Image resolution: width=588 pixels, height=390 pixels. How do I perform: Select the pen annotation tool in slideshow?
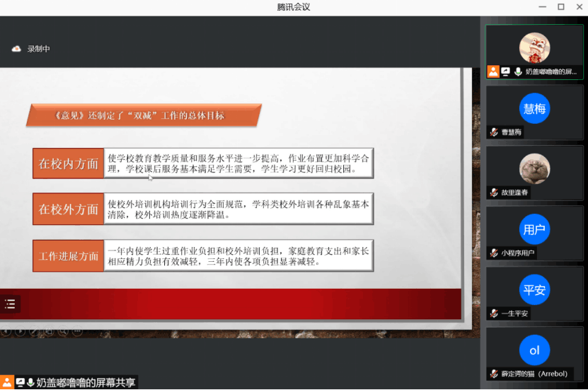(x=33, y=331)
